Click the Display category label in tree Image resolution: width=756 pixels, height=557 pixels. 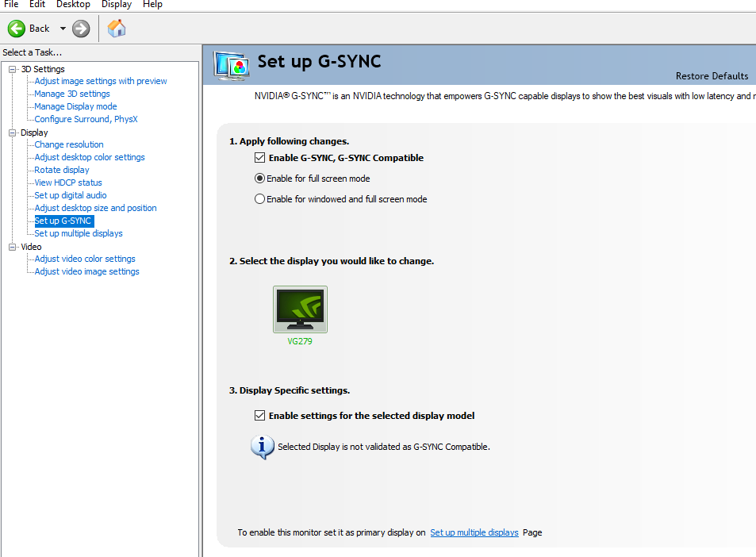pos(34,133)
